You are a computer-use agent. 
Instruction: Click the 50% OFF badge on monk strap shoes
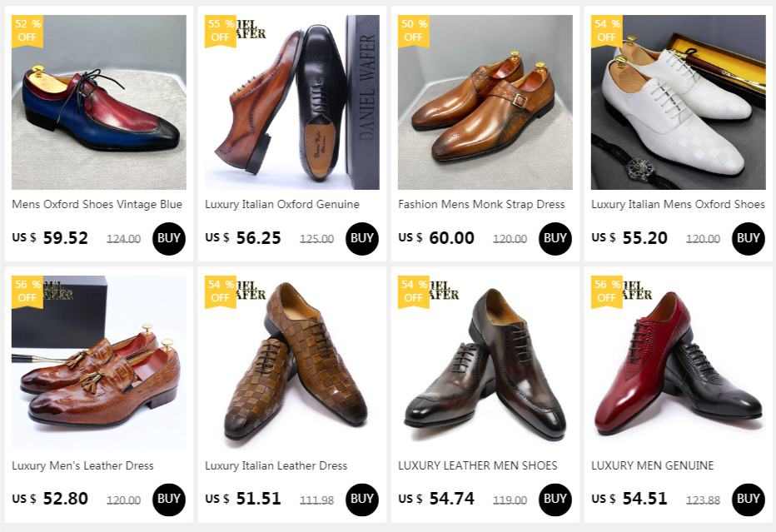click(x=414, y=31)
